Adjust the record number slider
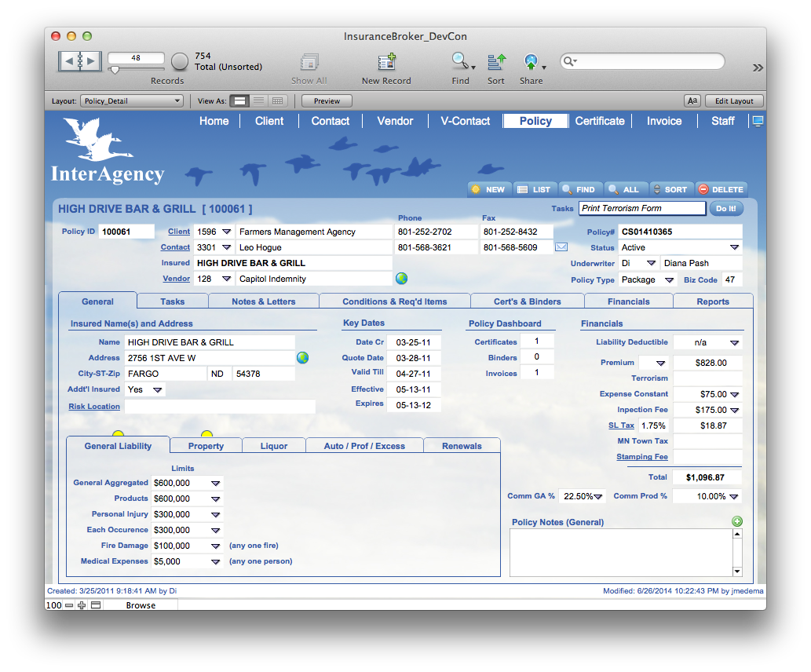This screenshot has height=672, width=811. [115, 71]
